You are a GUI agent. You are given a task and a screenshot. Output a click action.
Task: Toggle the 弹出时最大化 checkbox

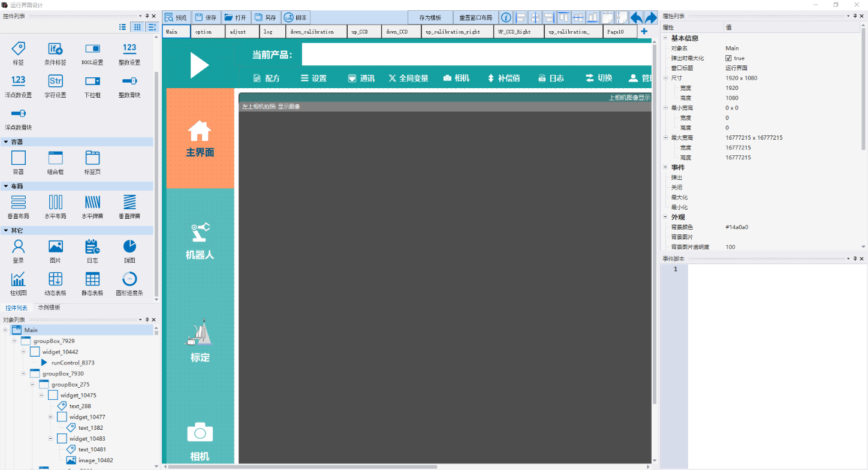728,58
